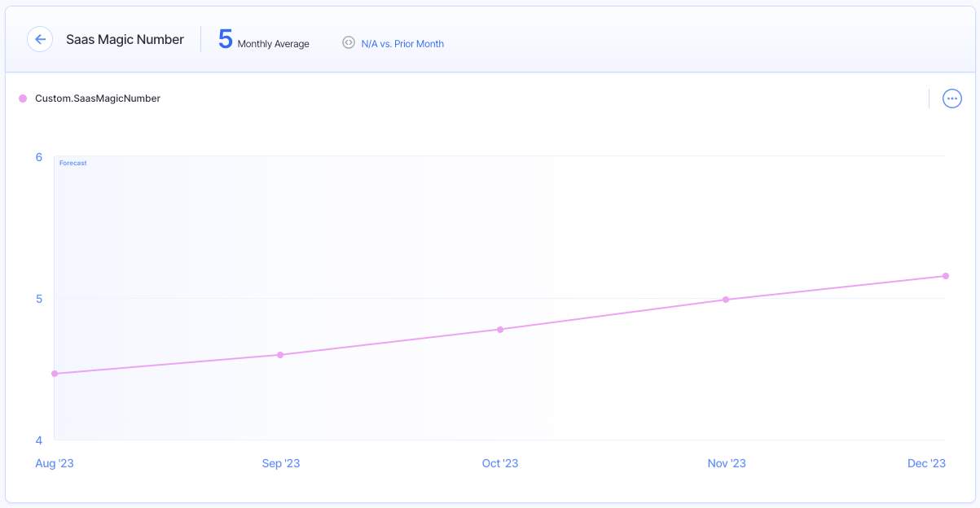Click the Sep '23 data point

tap(280, 354)
